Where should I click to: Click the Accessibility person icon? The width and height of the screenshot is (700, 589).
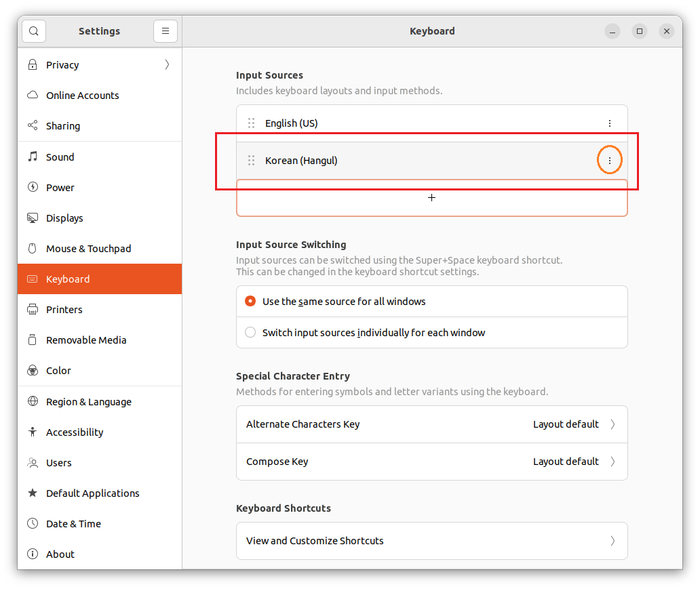33,432
